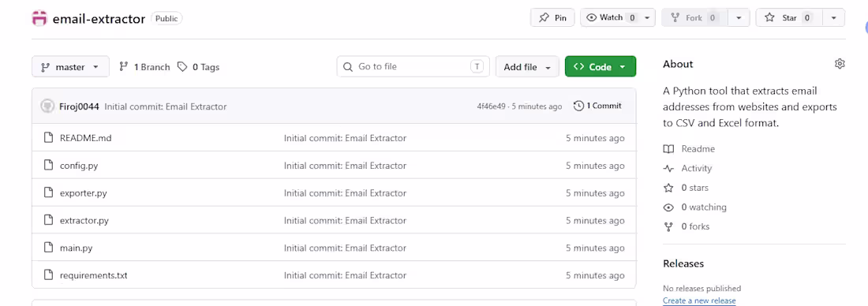Click the magnifier icon in Go to file

tap(348, 67)
